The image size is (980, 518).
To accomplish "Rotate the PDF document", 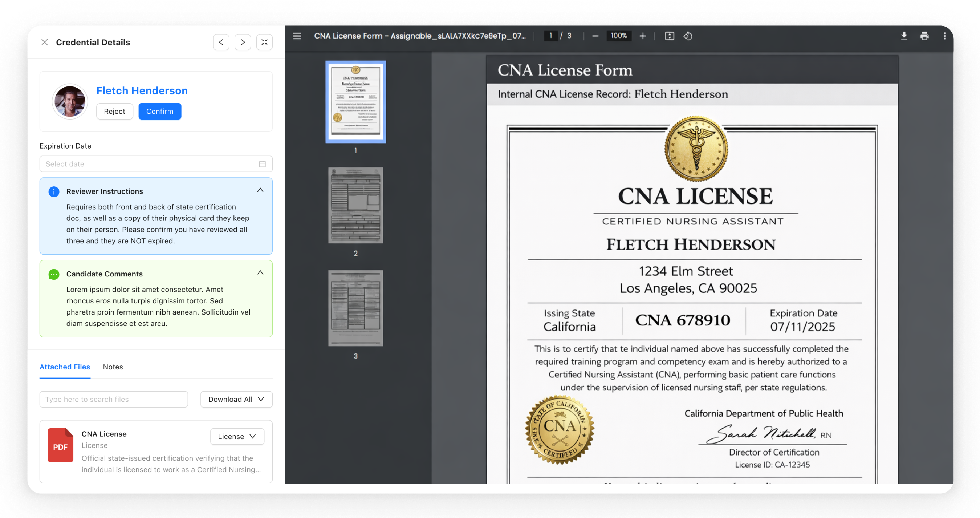I will click(x=688, y=36).
